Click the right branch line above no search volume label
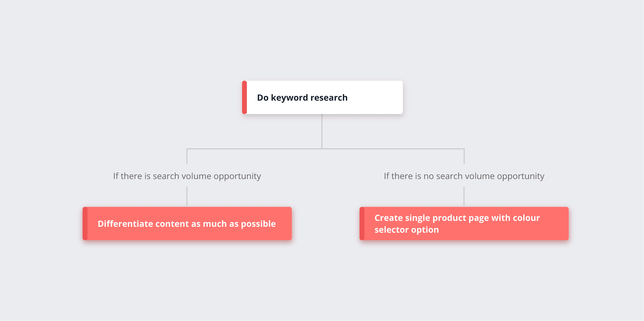The width and height of the screenshot is (644, 321). pos(464,157)
